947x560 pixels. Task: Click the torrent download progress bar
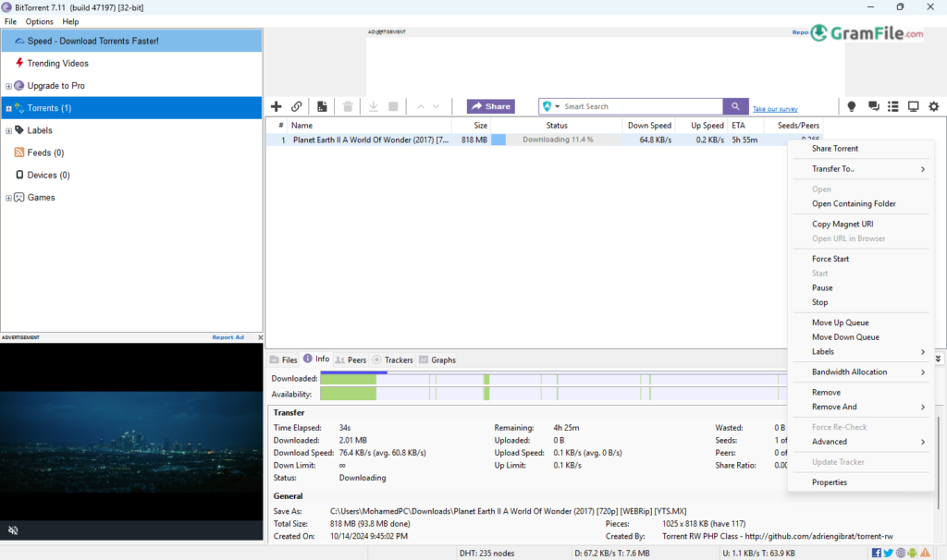point(558,140)
